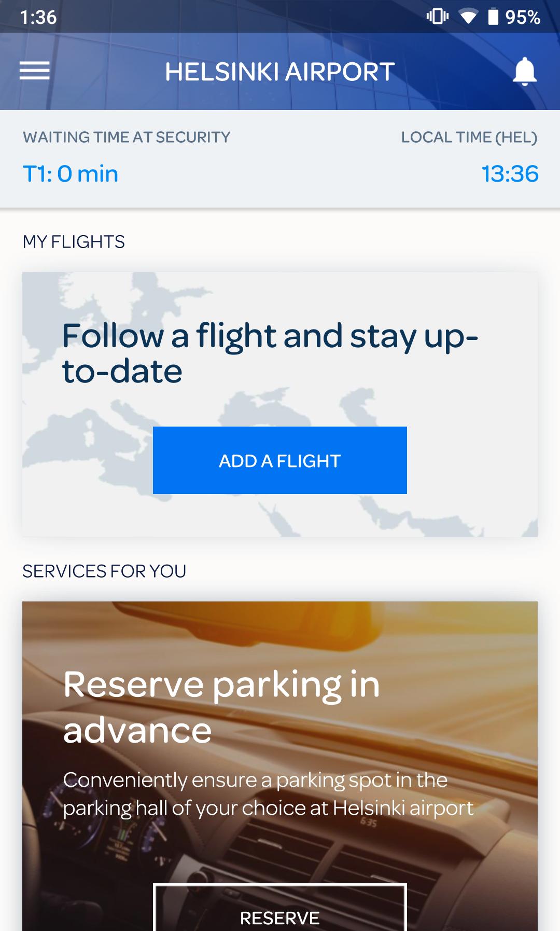Tap the Local Time (HEL) label
This screenshot has height=931, width=560.
pyautogui.click(x=469, y=138)
